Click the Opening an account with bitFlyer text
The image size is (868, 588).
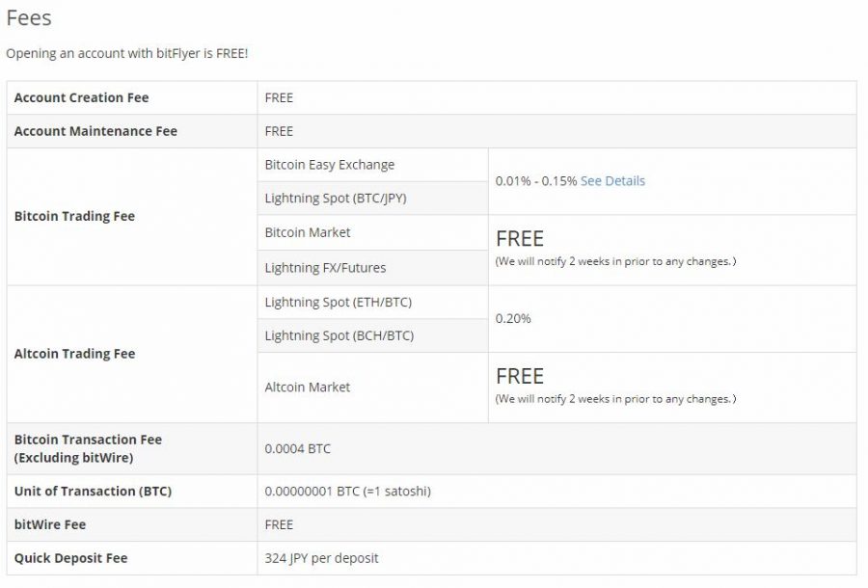pos(126,54)
